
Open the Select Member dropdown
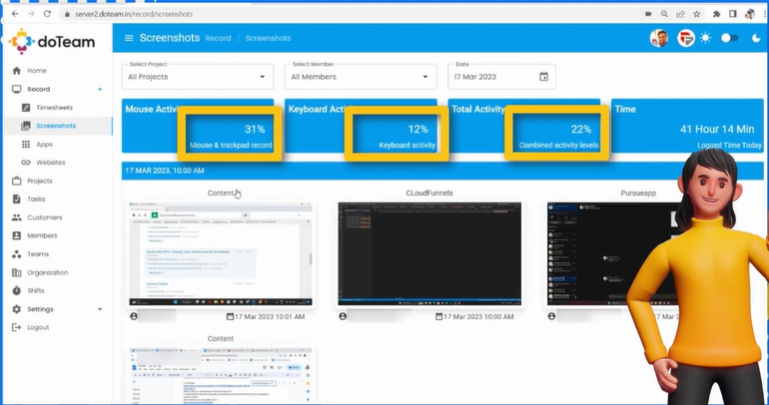point(360,77)
